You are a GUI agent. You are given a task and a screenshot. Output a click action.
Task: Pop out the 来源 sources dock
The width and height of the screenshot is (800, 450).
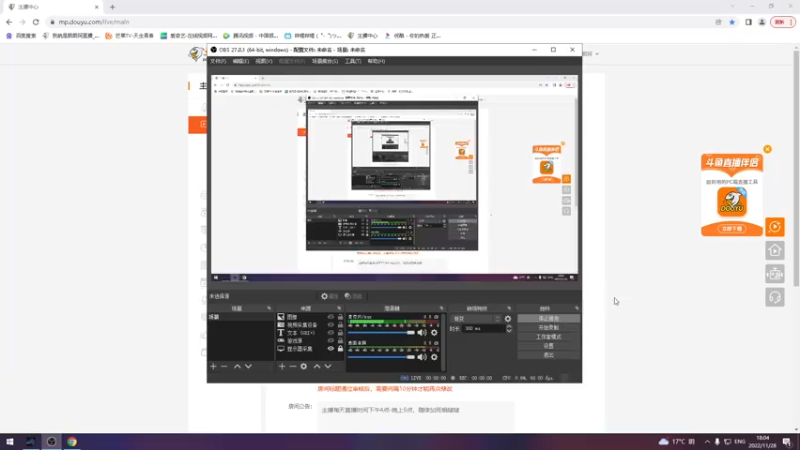coord(339,308)
